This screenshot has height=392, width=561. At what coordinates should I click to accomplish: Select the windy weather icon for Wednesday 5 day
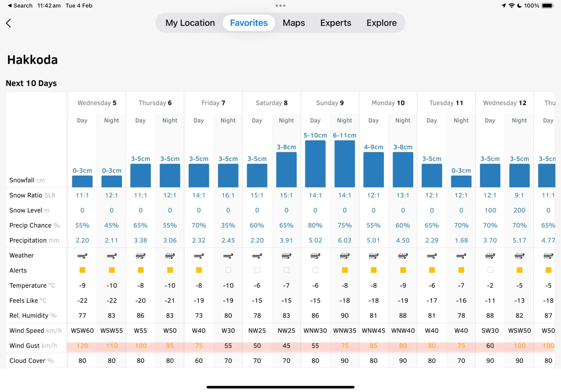click(x=82, y=256)
